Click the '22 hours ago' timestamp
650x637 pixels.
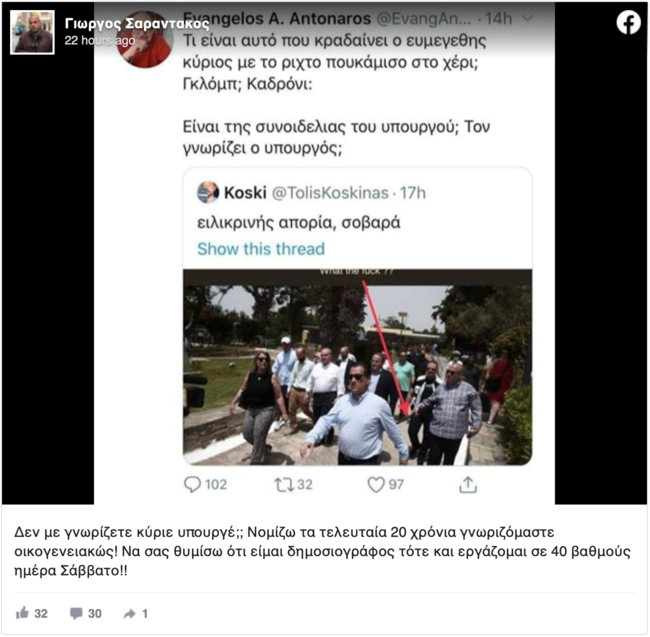coord(99,40)
